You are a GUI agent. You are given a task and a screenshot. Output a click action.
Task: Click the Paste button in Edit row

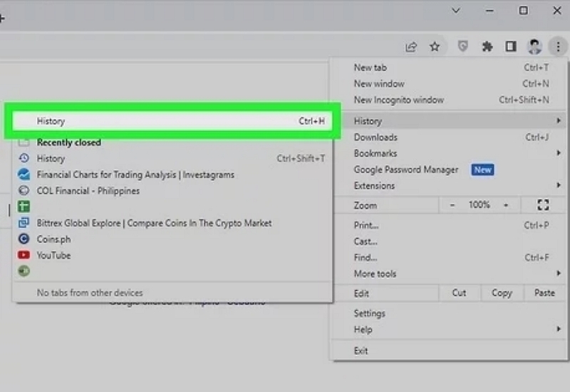[544, 293]
